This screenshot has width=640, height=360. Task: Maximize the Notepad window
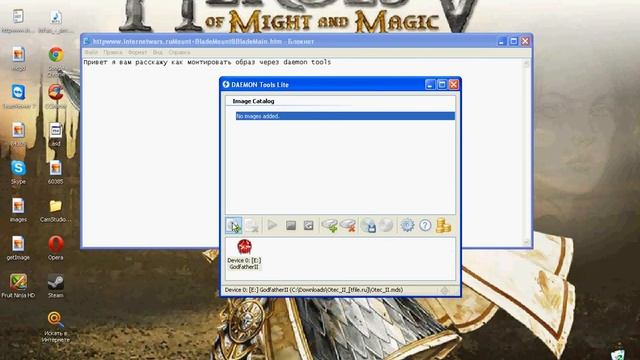[x=513, y=41]
